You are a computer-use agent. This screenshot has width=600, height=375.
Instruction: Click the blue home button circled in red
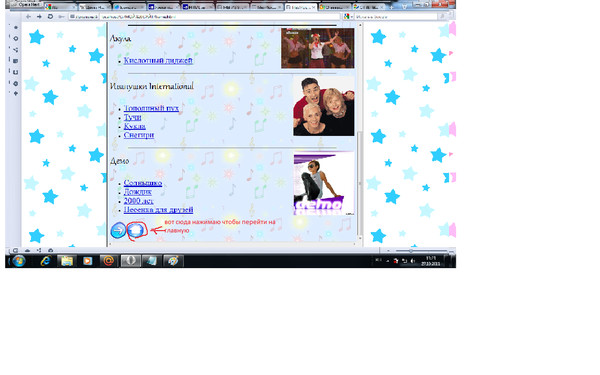pos(135,230)
